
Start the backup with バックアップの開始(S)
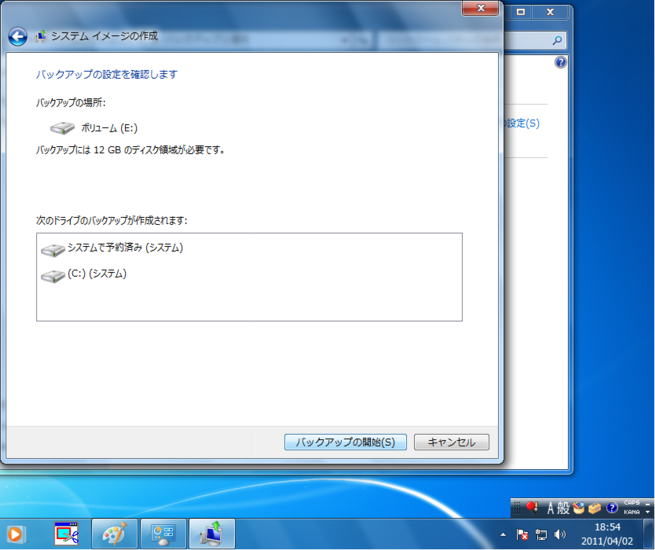(x=345, y=442)
